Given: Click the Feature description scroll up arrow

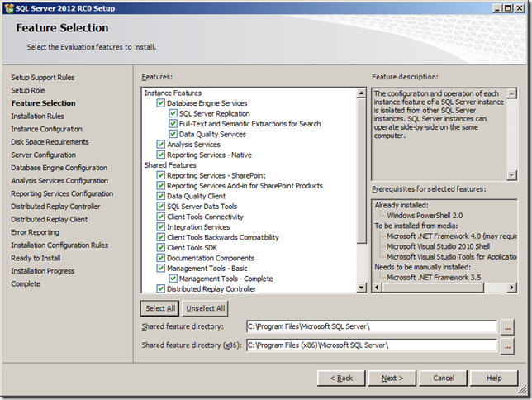Looking at the screenshot, I should [x=511, y=93].
